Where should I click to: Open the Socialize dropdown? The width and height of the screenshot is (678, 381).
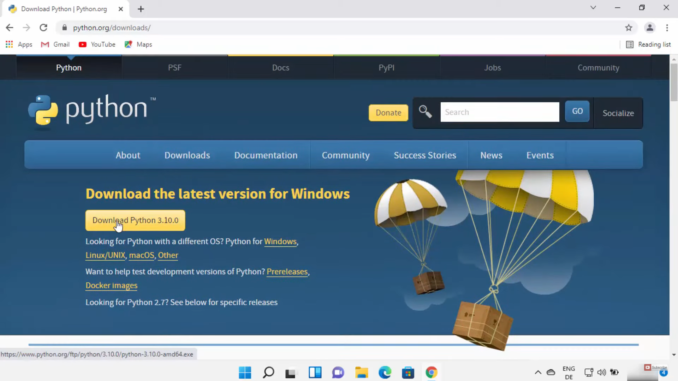pyautogui.click(x=618, y=113)
